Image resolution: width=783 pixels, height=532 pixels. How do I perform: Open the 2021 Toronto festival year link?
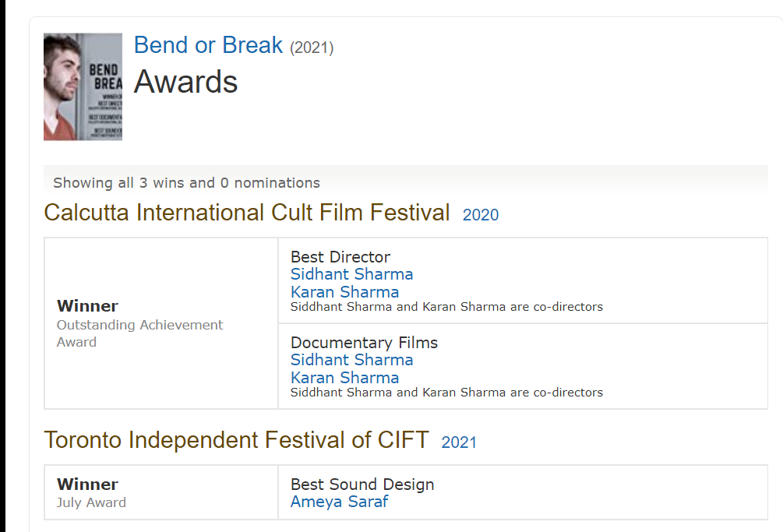(x=458, y=442)
